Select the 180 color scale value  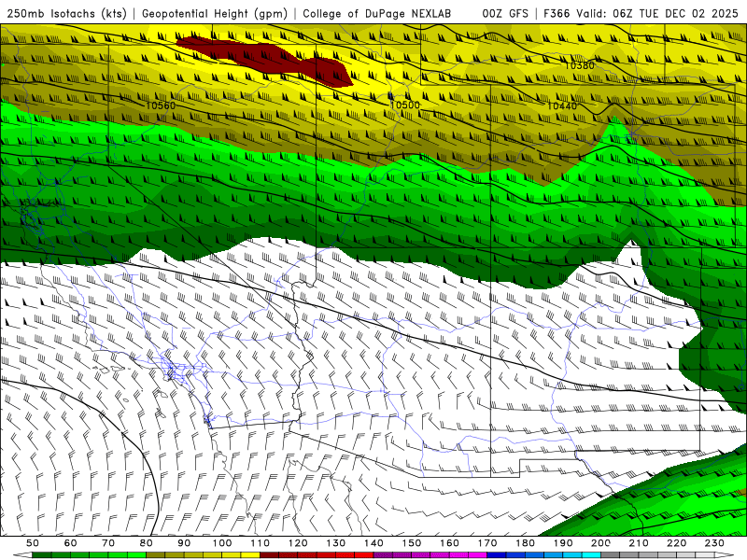[x=526, y=543]
